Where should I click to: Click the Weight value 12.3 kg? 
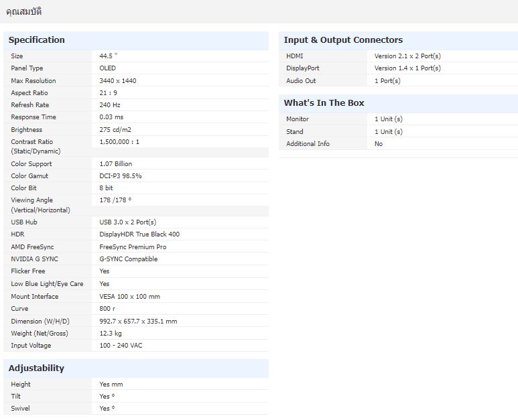[111, 334]
